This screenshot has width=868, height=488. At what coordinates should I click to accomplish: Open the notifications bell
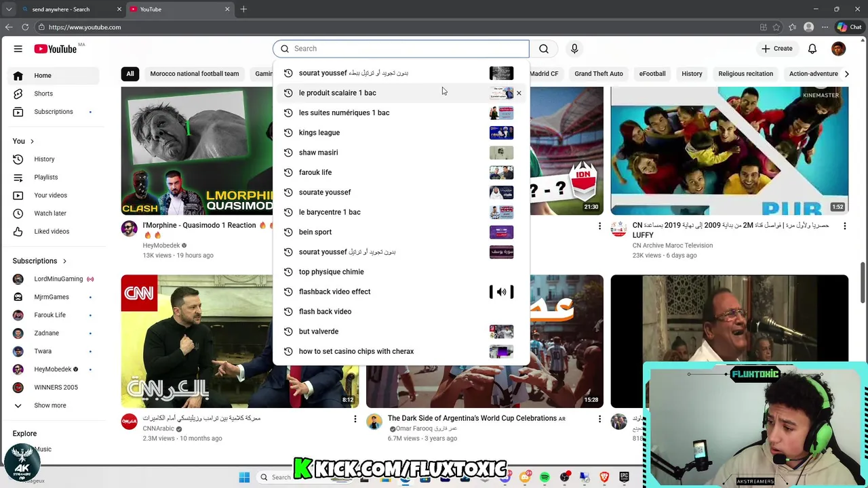click(x=812, y=49)
